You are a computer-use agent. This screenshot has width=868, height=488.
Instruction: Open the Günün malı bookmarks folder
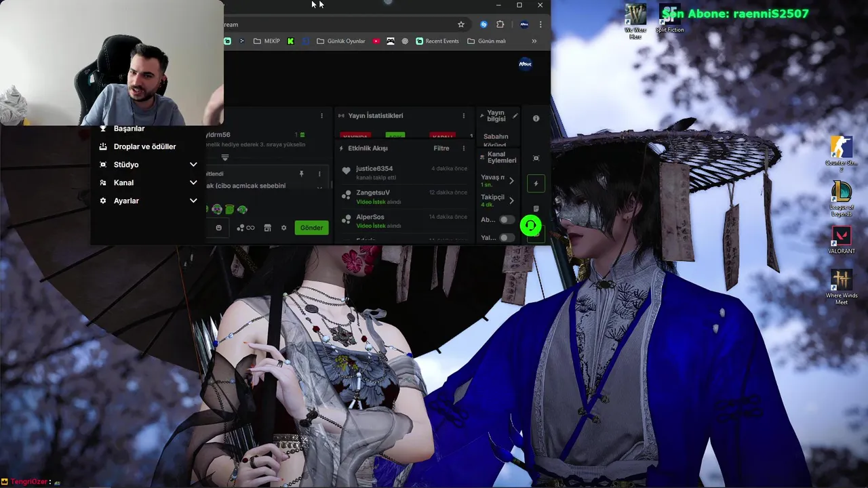pyautogui.click(x=486, y=41)
